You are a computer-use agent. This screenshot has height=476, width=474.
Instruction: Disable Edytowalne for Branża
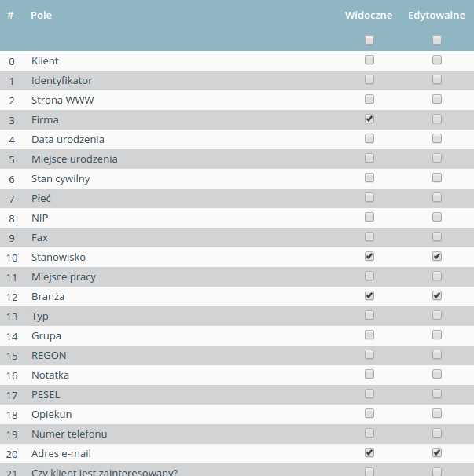pyautogui.click(x=437, y=295)
